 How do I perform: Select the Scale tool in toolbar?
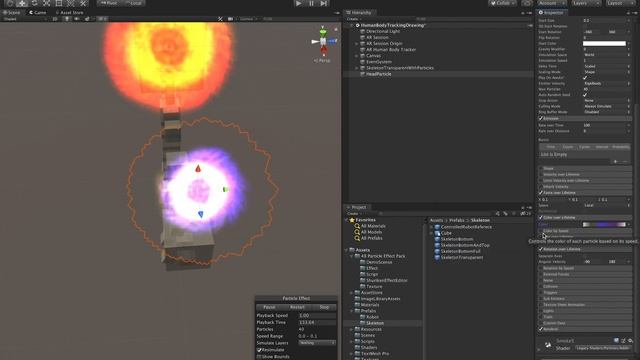point(47,3)
